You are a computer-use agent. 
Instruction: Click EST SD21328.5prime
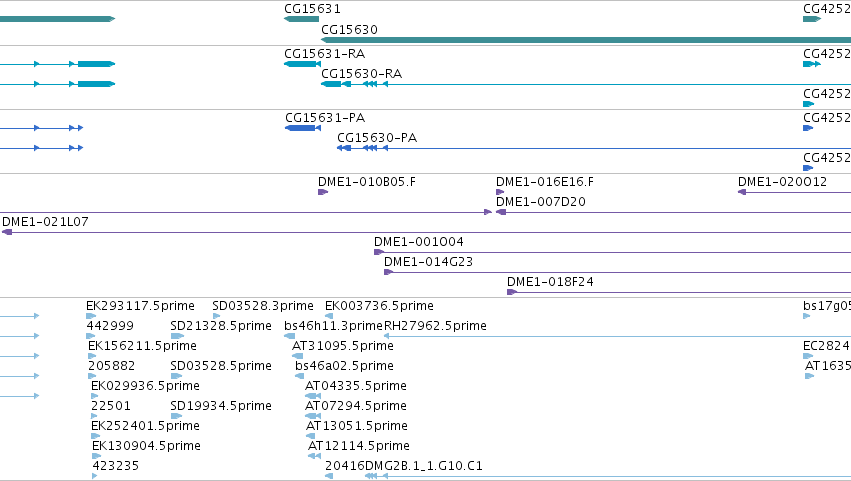click(x=221, y=326)
